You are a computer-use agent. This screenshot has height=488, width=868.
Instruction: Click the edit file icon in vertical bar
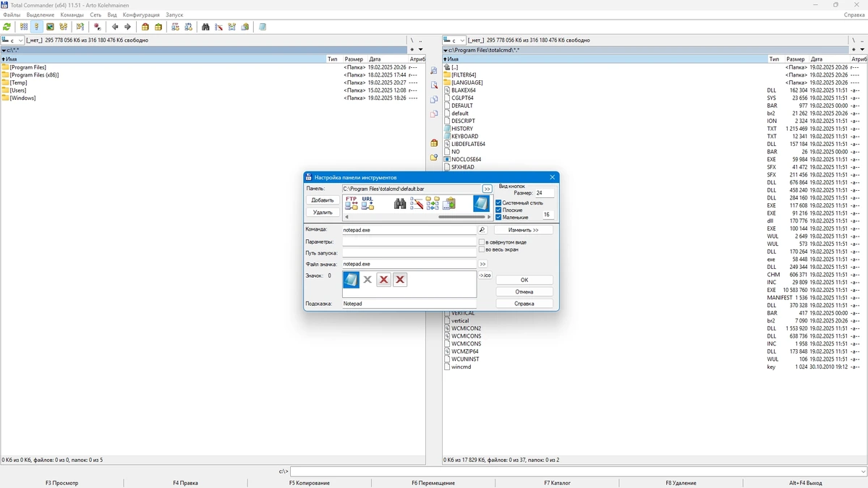click(x=434, y=85)
